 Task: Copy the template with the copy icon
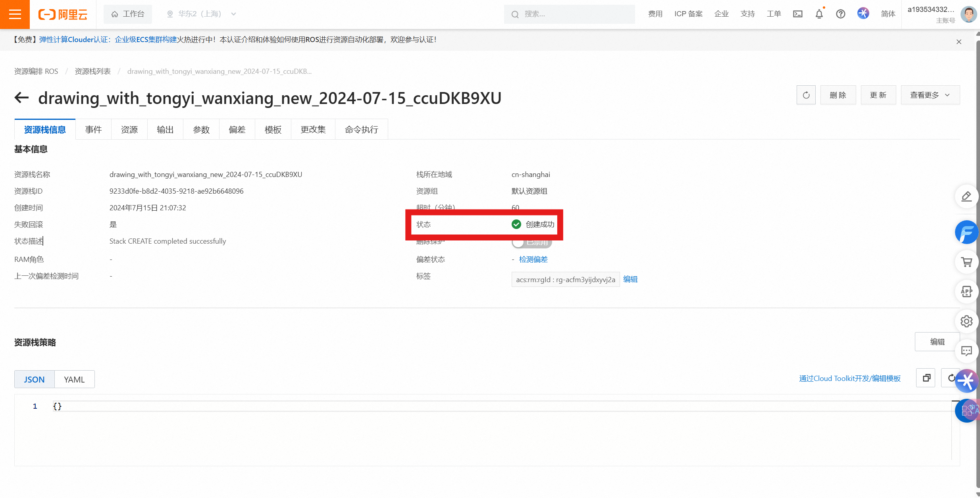point(926,378)
